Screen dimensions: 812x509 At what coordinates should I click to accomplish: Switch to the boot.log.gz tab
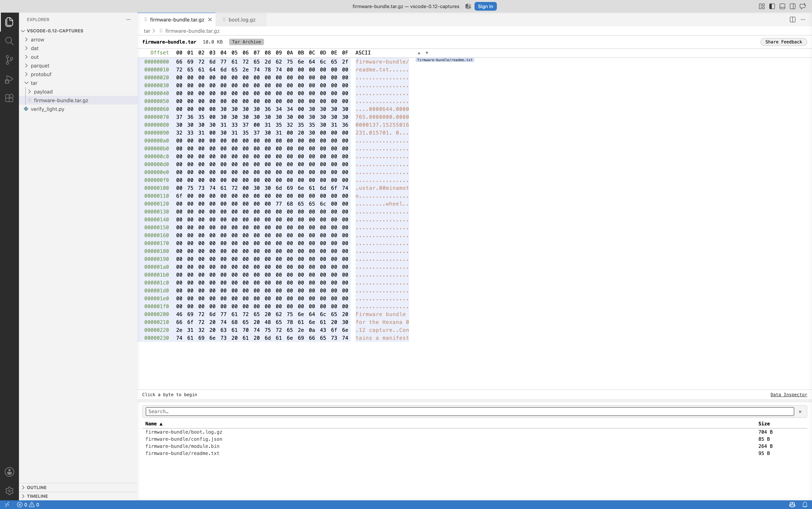pyautogui.click(x=241, y=20)
